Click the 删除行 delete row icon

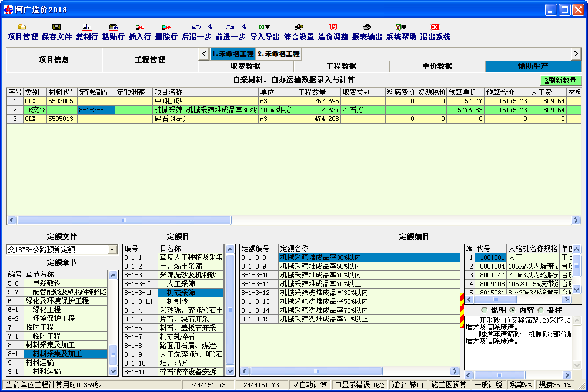[x=166, y=27]
